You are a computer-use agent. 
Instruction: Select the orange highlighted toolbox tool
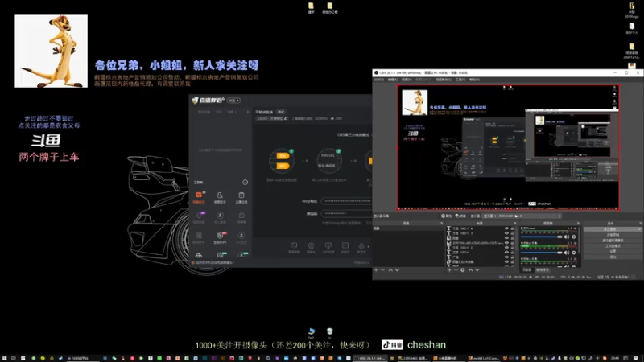click(199, 196)
